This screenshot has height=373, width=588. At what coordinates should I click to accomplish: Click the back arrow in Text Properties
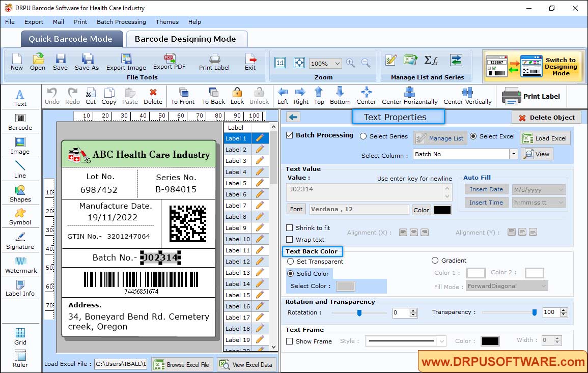293,118
